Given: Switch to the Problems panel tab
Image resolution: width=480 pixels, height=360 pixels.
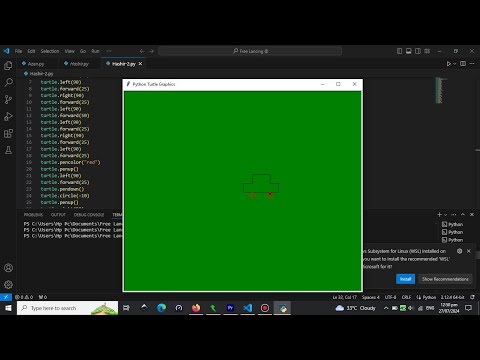Looking at the screenshot, I should pyautogui.click(x=33, y=215).
